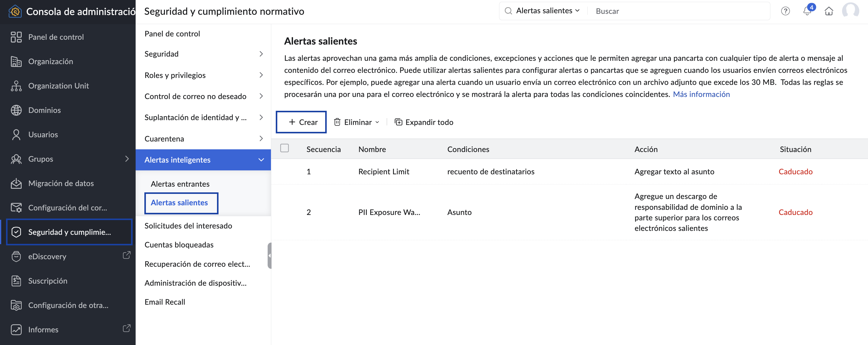Click 'recuento de destinatarios' condition cell
The height and width of the screenshot is (345, 868).
tap(491, 172)
